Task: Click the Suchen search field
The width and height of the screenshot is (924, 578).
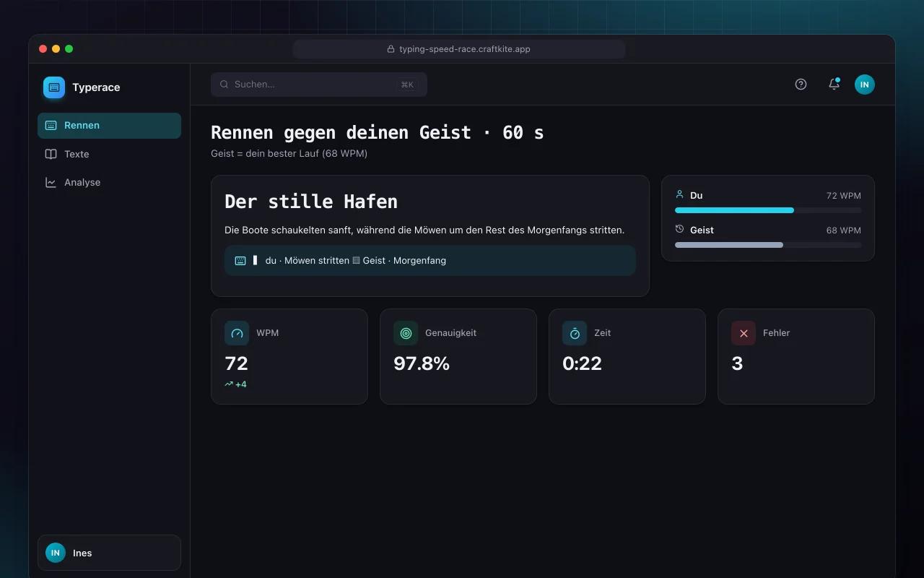Action: tap(319, 85)
